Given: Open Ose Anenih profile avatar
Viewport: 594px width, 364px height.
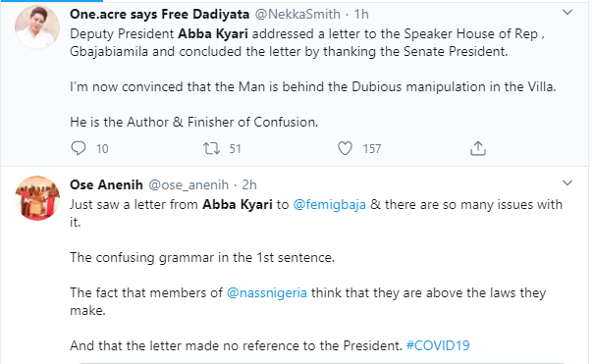Looking at the screenshot, I should [x=37, y=198].
